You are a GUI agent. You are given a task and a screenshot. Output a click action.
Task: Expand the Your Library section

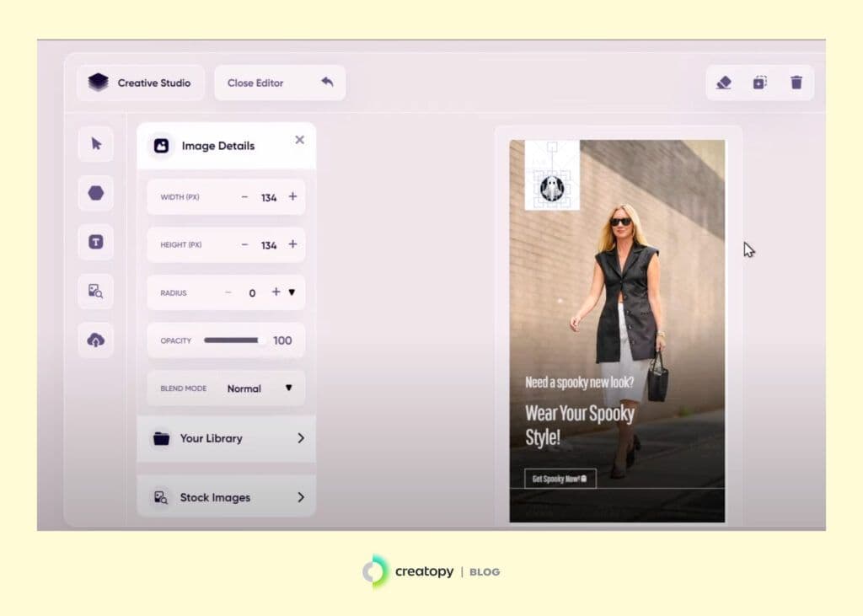225,438
